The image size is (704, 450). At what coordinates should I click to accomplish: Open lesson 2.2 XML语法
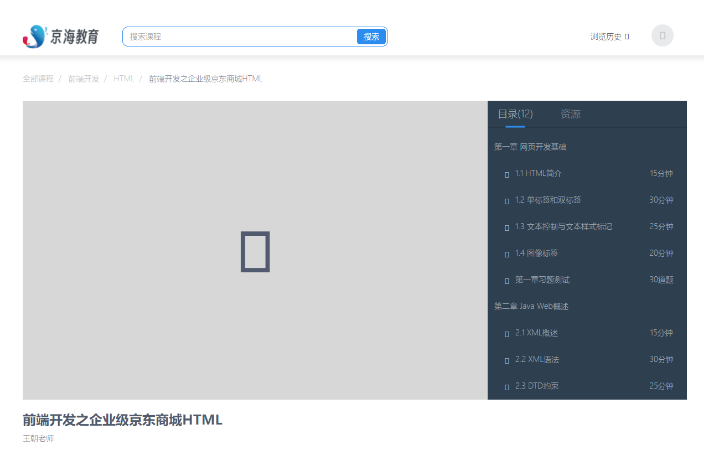[x=537, y=359]
